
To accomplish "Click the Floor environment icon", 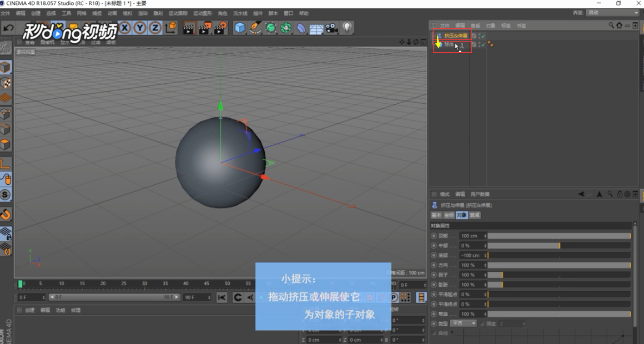I will [x=316, y=28].
